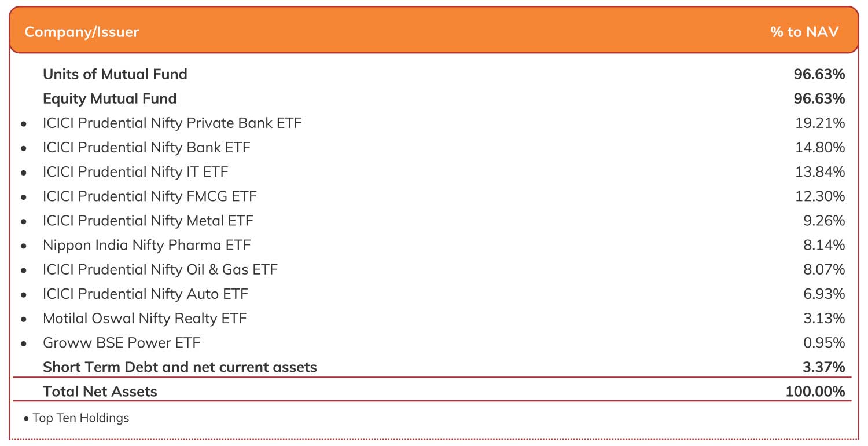Select Short Term Debt and net current assets

(x=180, y=367)
